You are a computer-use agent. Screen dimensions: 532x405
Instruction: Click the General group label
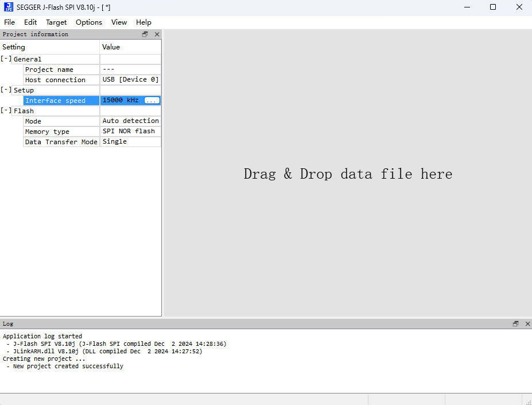[28, 59]
